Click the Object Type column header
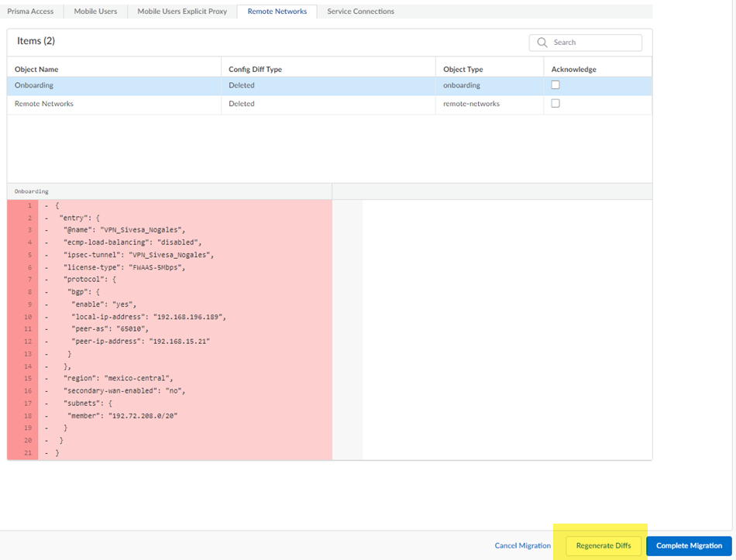Viewport: 736px width, 560px height. [463, 69]
